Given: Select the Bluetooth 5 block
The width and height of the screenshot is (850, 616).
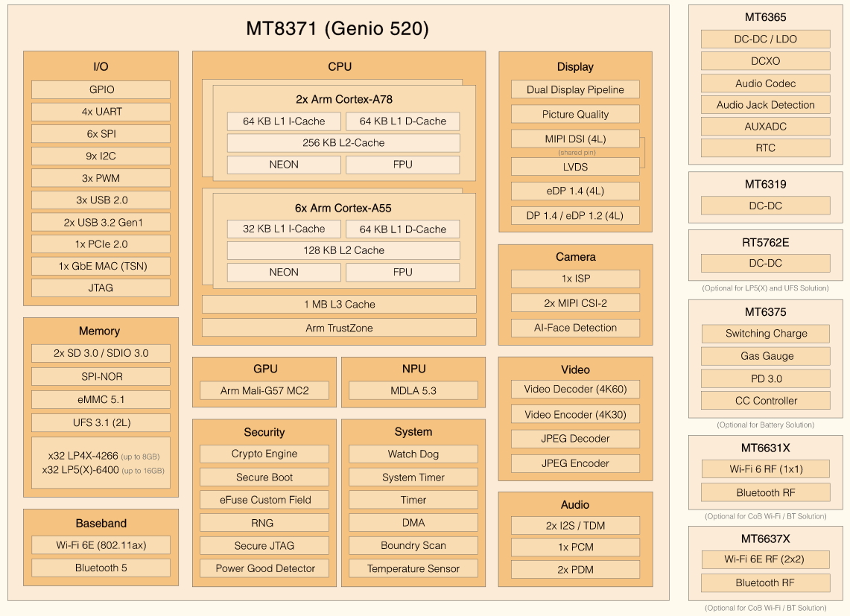Looking at the screenshot, I should (101, 568).
